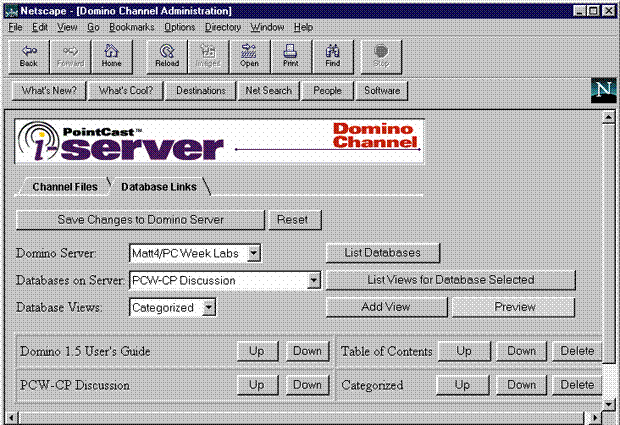Click Save Changes to Domino Server
The height and width of the screenshot is (425, 620).
pos(140,220)
